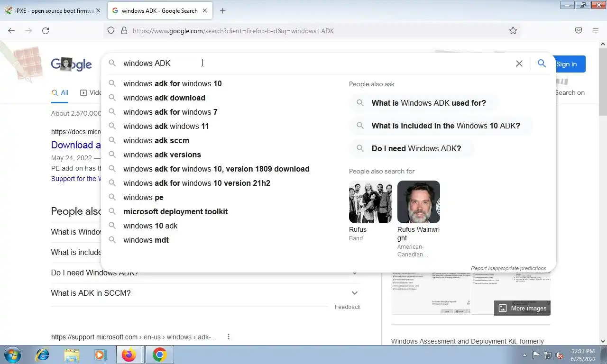The image size is (607, 364).
Task: Select the All search results tab
Action: (x=60, y=93)
